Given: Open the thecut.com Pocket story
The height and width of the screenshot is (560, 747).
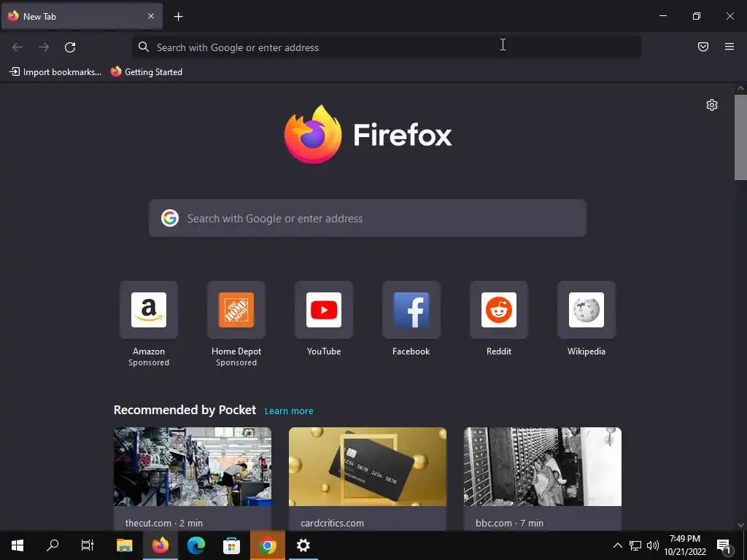Looking at the screenshot, I should click(x=193, y=478).
